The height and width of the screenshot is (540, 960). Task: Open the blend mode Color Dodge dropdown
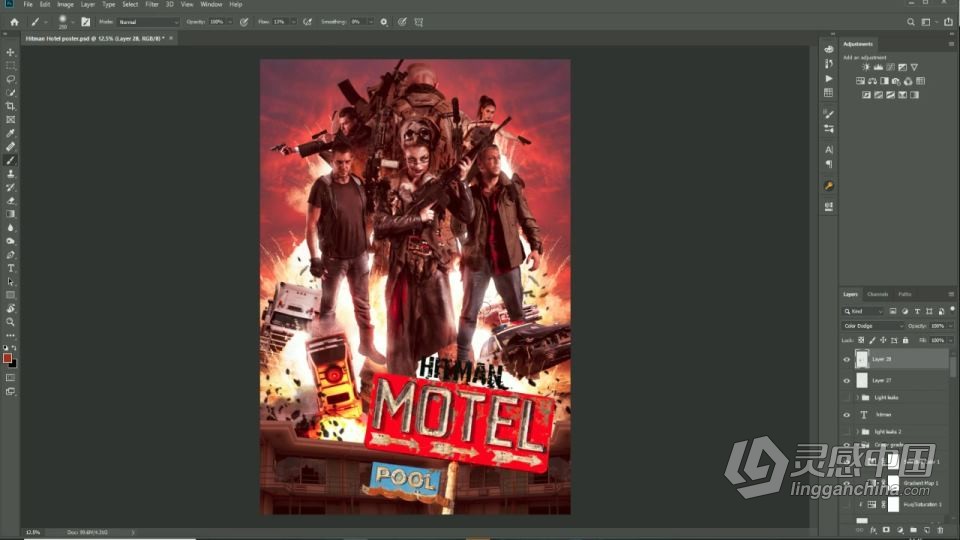[872, 326]
